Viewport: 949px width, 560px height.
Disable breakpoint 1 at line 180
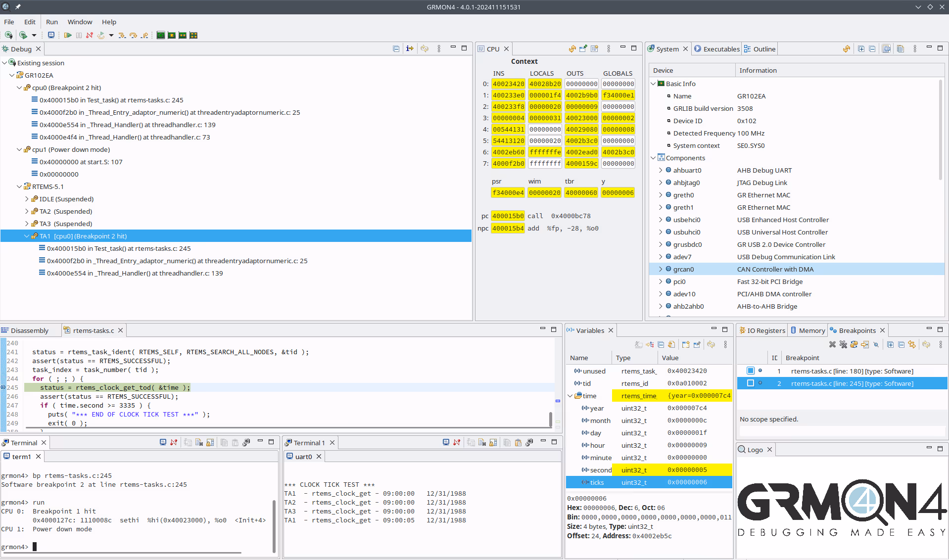[x=751, y=371]
